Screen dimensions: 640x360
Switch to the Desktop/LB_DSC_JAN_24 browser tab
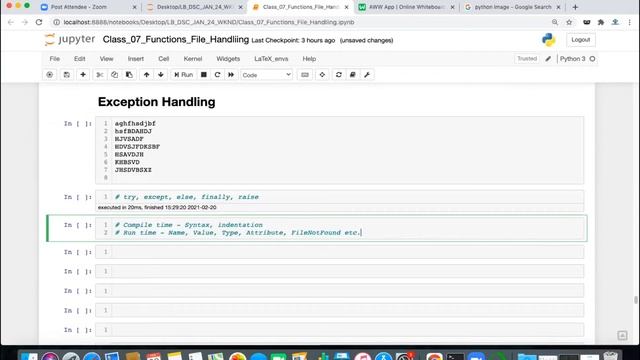pyautogui.click(x=195, y=7)
